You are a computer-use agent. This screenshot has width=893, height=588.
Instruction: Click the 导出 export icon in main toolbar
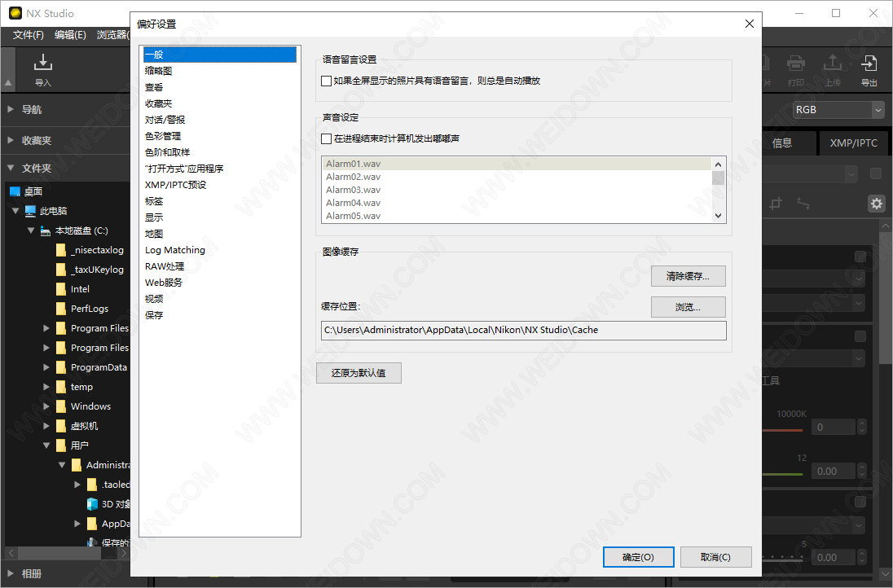pyautogui.click(x=869, y=62)
